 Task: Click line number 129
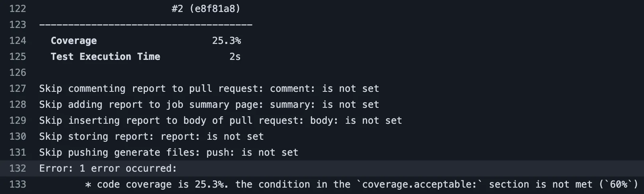click(x=18, y=121)
